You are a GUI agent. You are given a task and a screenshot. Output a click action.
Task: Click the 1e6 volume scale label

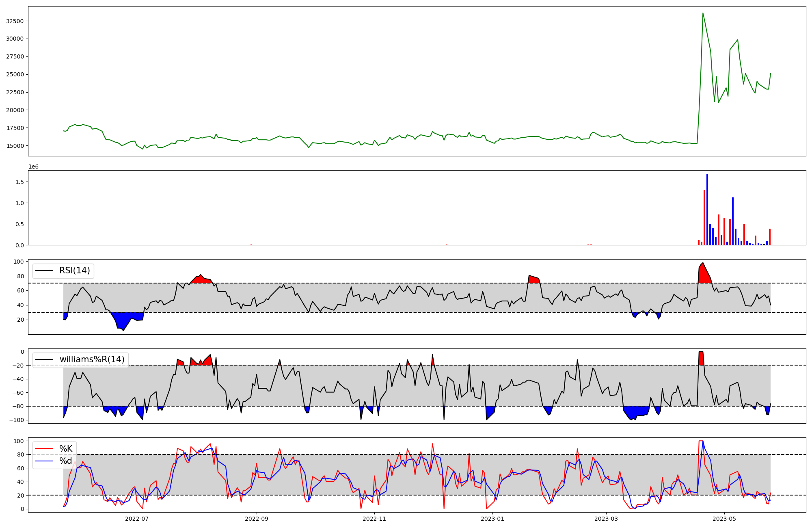tap(33, 167)
